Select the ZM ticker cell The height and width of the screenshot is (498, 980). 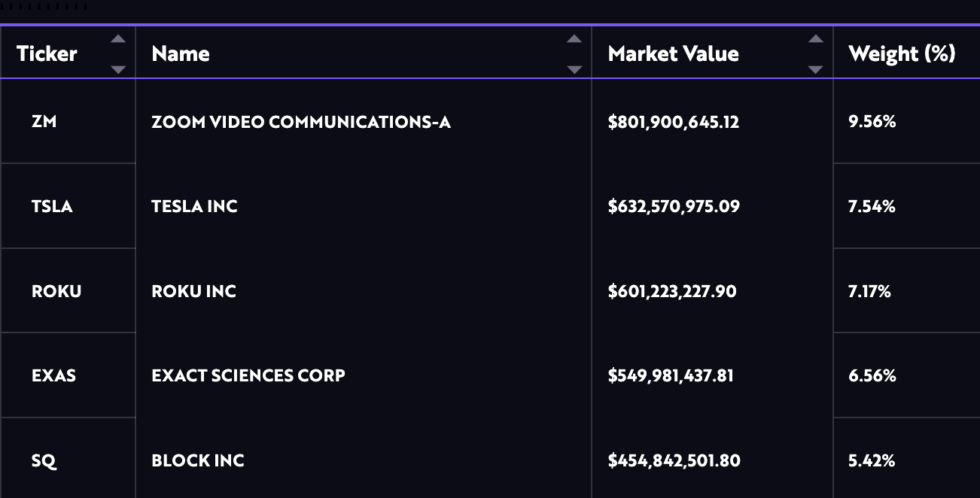pyautogui.click(x=44, y=122)
